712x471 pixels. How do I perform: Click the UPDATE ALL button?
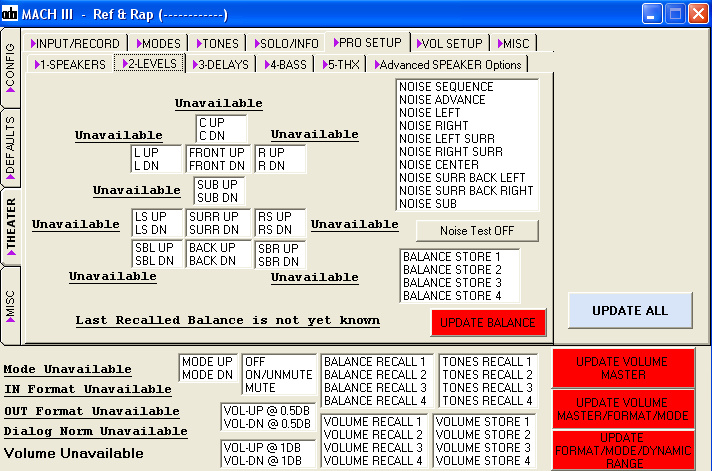point(630,311)
